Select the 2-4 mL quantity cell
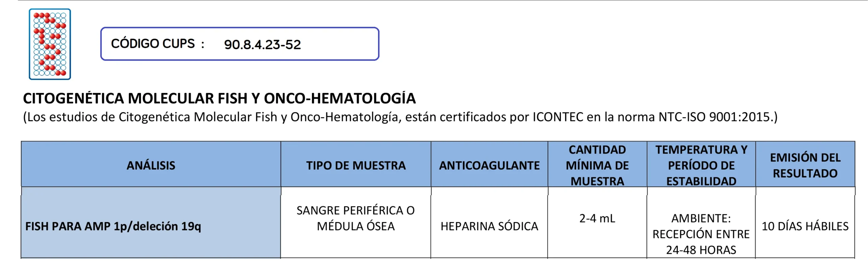Screen dimensions: 868x278 [x=597, y=218]
